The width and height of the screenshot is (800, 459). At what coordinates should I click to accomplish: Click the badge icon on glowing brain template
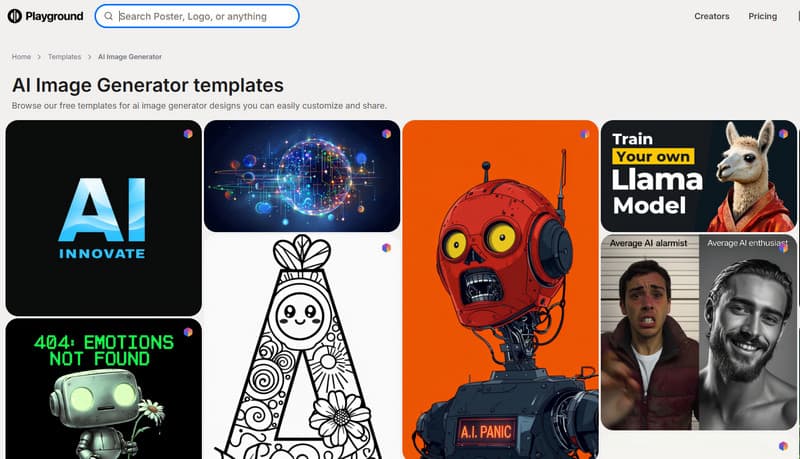coord(386,133)
